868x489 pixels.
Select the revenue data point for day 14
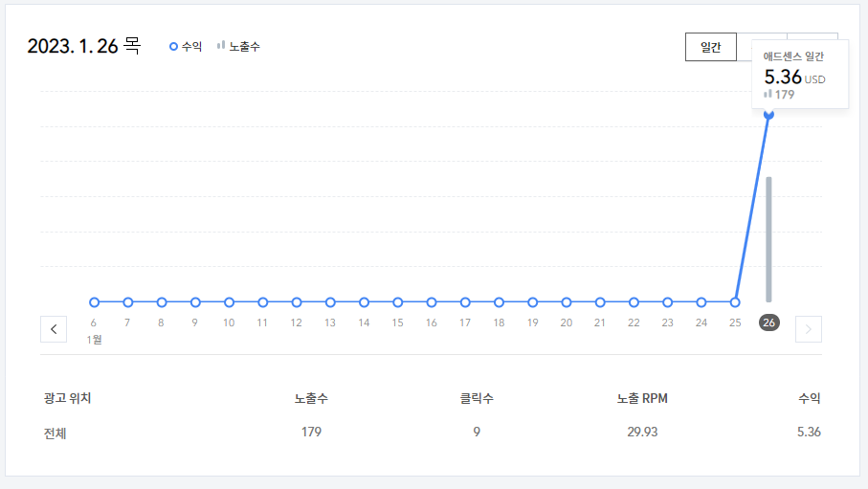click(365, 302)
